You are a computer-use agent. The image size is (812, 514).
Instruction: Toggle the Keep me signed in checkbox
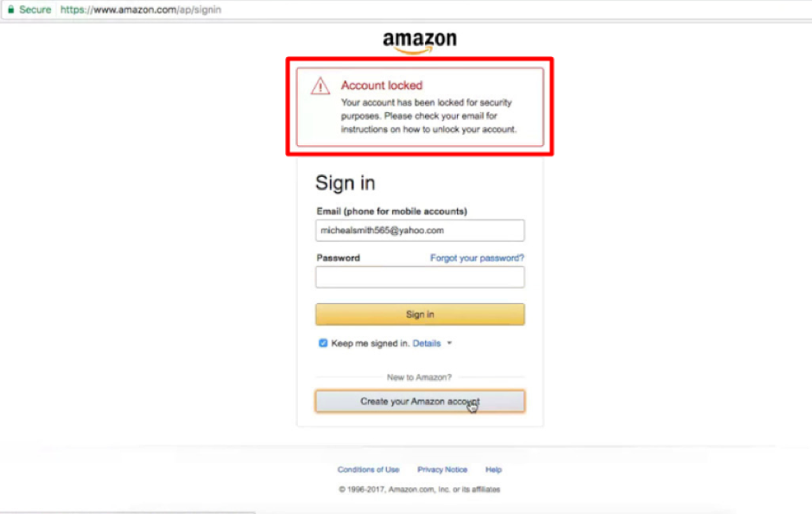(x=323, y=343)
